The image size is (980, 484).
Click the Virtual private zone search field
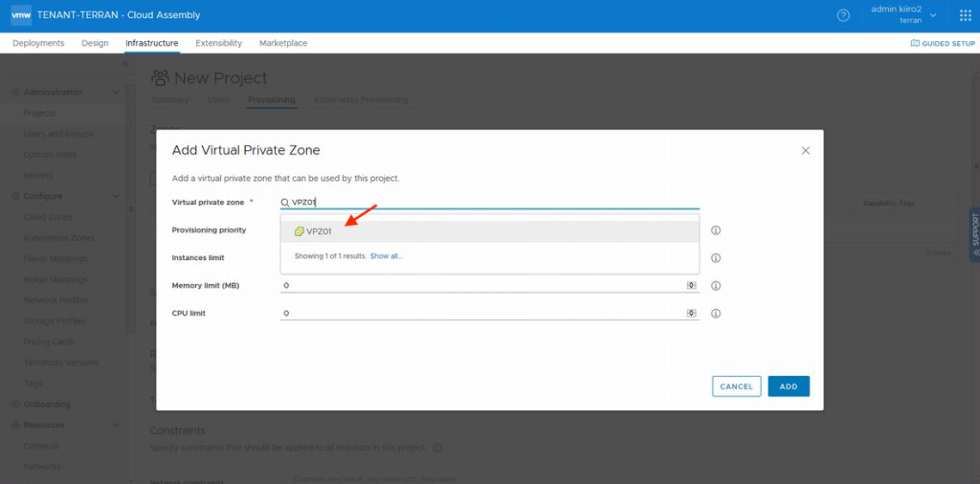489,202
